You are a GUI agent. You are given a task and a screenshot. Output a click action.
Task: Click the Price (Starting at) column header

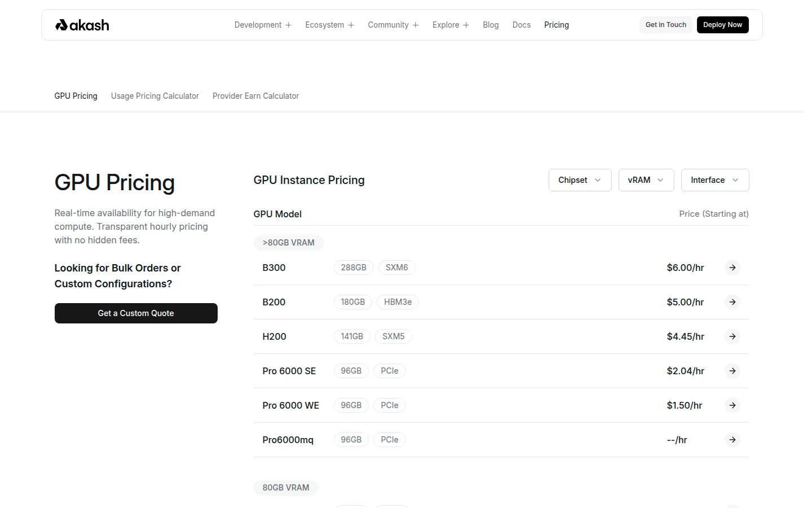tap(714, 214)
